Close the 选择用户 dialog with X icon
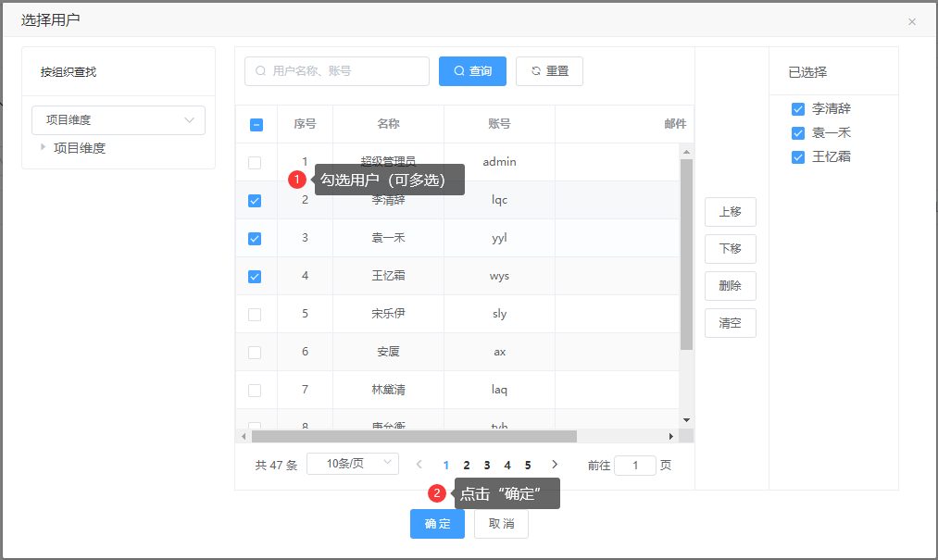 tap(912, 21)
